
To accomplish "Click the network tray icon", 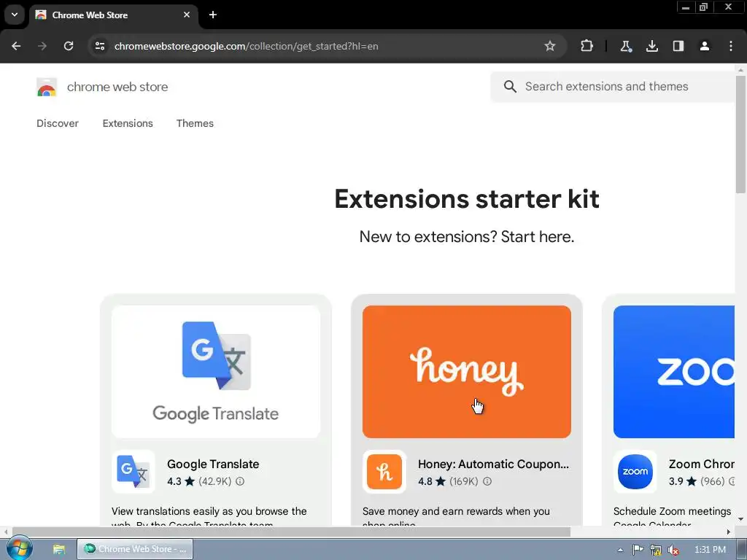I will 656,550.
